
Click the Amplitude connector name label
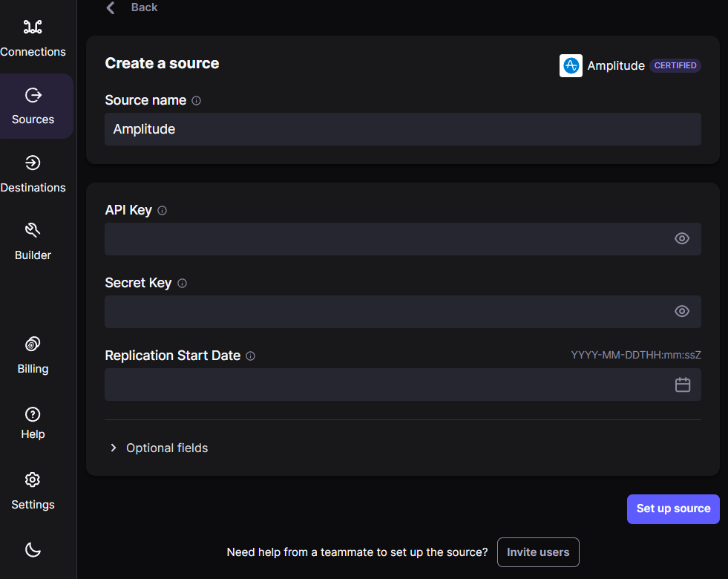coord(616,66)
